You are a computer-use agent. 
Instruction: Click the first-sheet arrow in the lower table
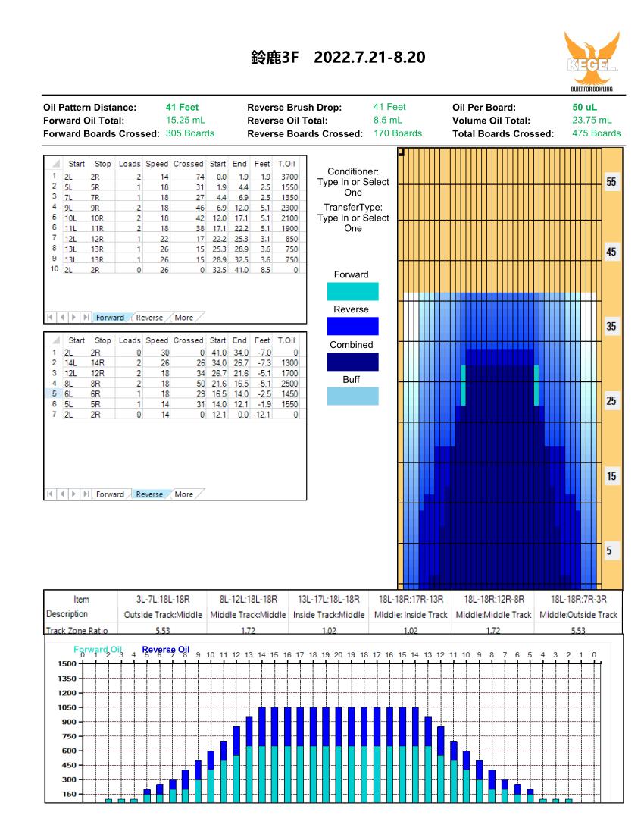tap(50, 494)
